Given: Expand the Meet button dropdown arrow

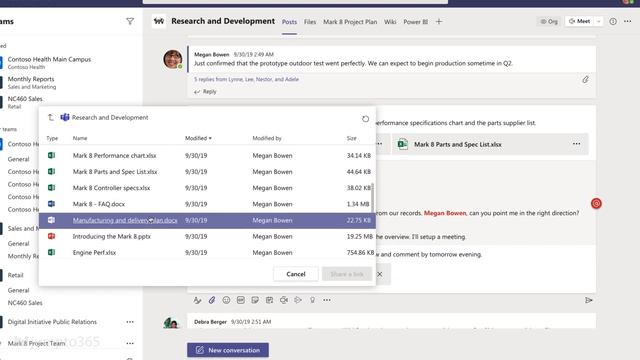Looking at the screenshot, I should [x=598, y=21].
